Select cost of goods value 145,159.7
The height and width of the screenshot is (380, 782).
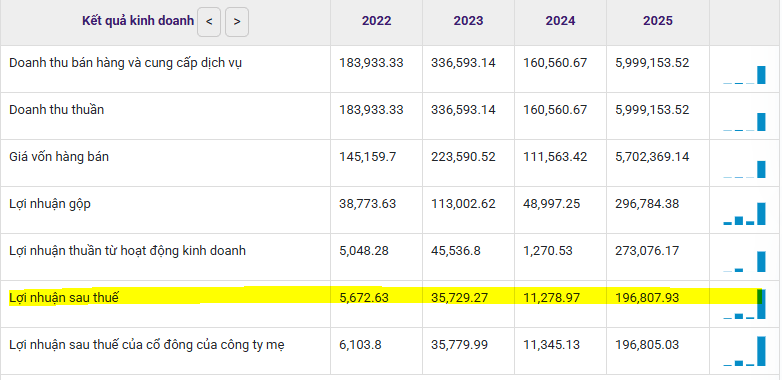click(368, 157)
